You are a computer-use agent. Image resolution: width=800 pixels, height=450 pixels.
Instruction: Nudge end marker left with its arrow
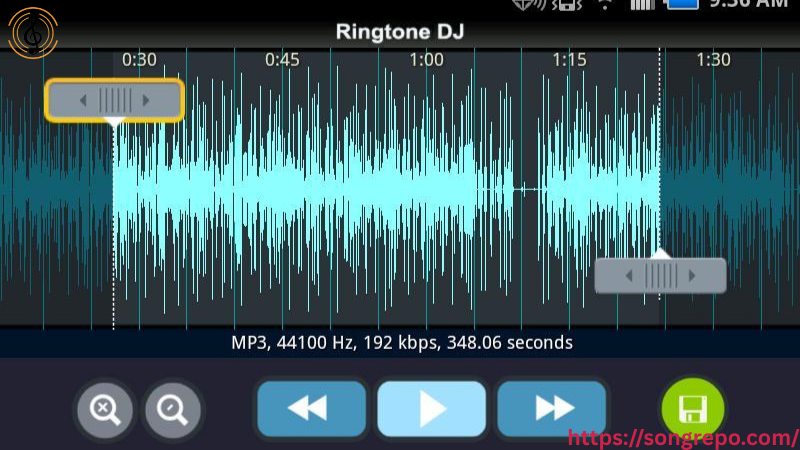[x=629, y=276]
